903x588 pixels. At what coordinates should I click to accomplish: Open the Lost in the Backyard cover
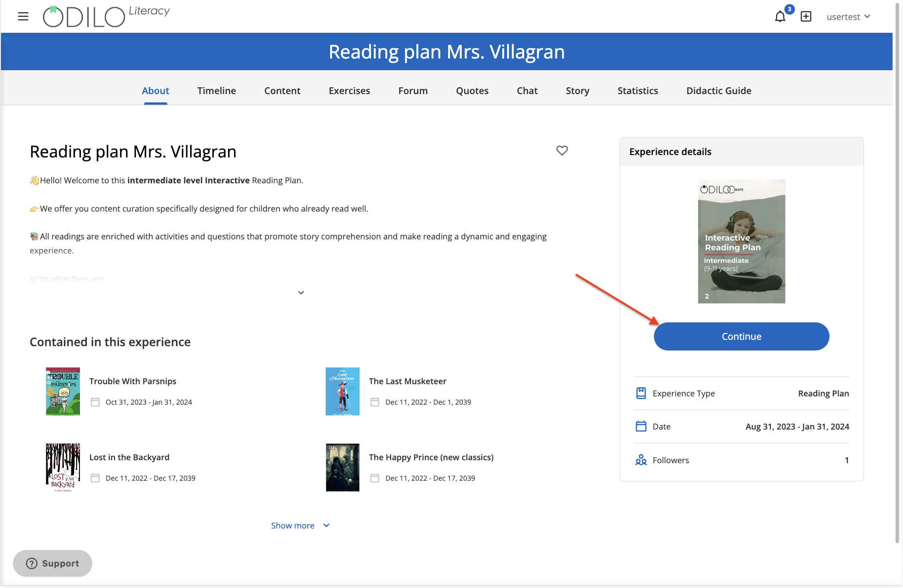[x=63, y=468]
